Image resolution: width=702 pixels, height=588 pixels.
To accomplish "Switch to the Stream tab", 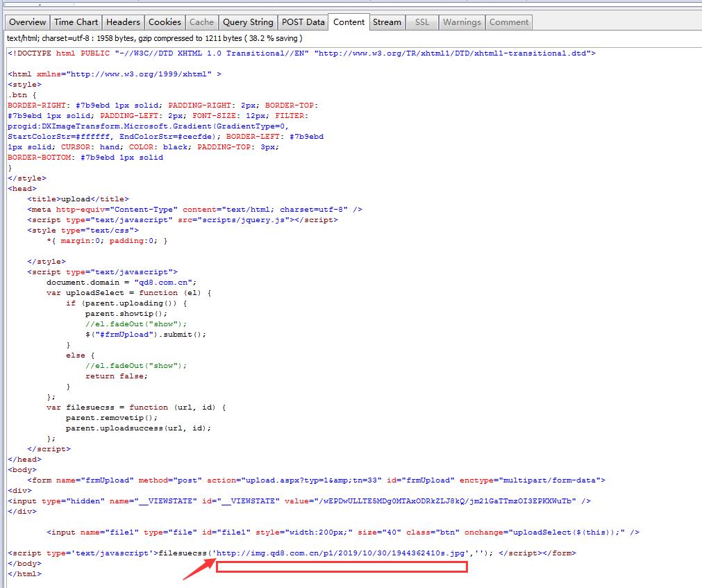I will coord(387,22).
